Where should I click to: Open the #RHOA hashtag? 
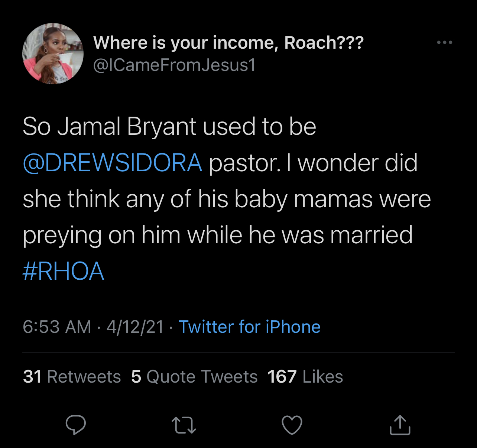[x=63, y=271]
